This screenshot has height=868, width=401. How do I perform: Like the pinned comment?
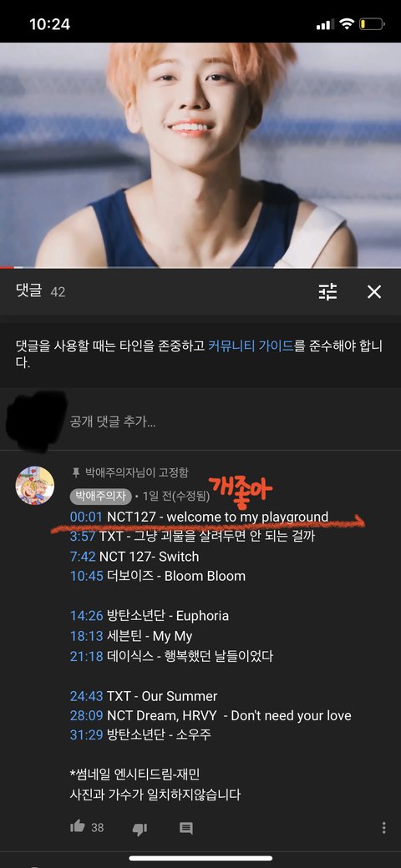(78, 826)
